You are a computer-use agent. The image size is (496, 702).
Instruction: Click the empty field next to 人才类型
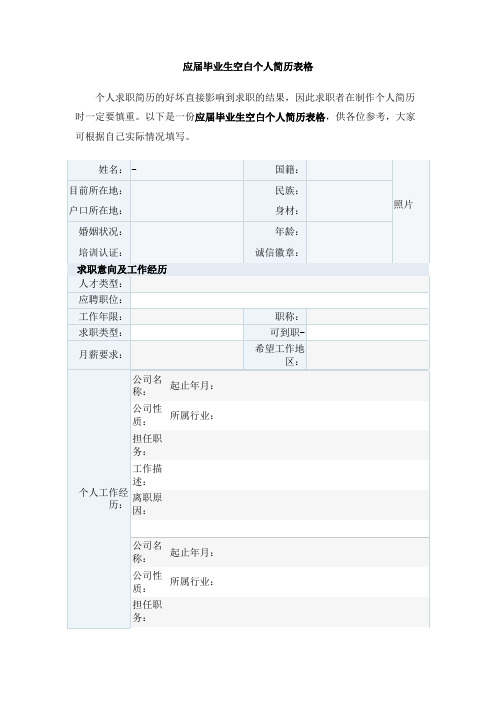coord(280,284)
